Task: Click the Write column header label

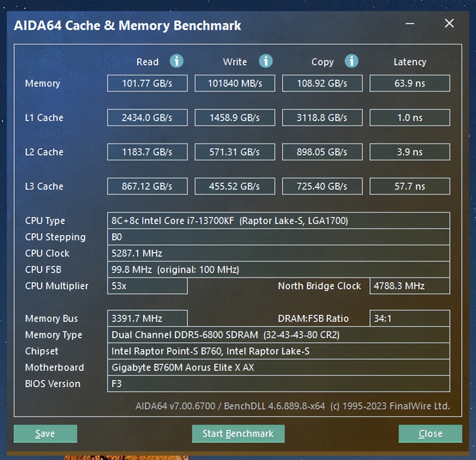Action: pyautogui.click(x=235, y=62)
